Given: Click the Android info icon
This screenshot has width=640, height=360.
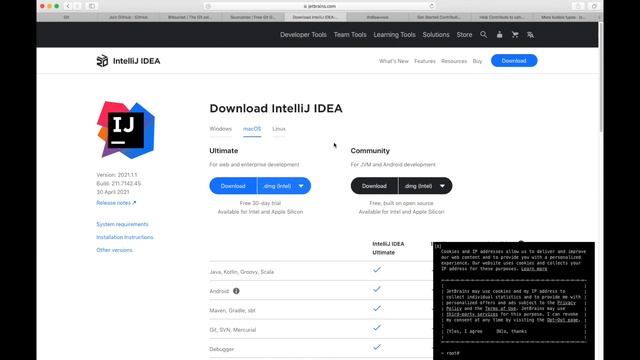Looking at the screenshot, I should click(x=236, y=291).
